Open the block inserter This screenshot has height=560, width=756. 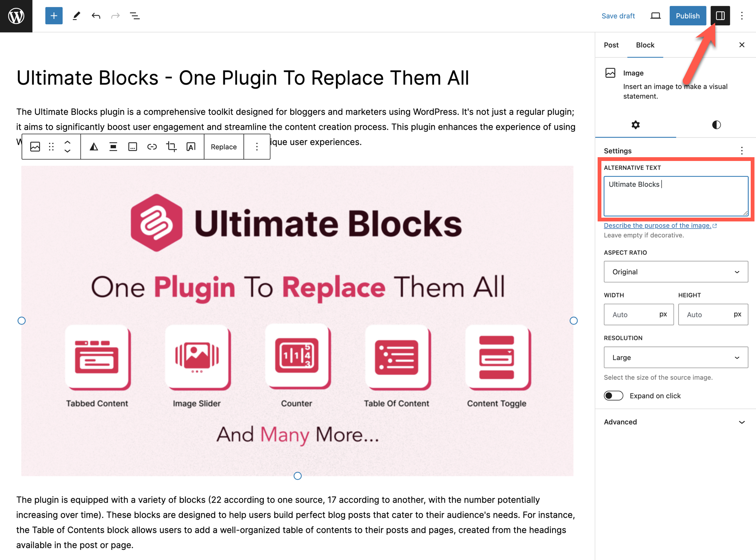click(54, 15)
